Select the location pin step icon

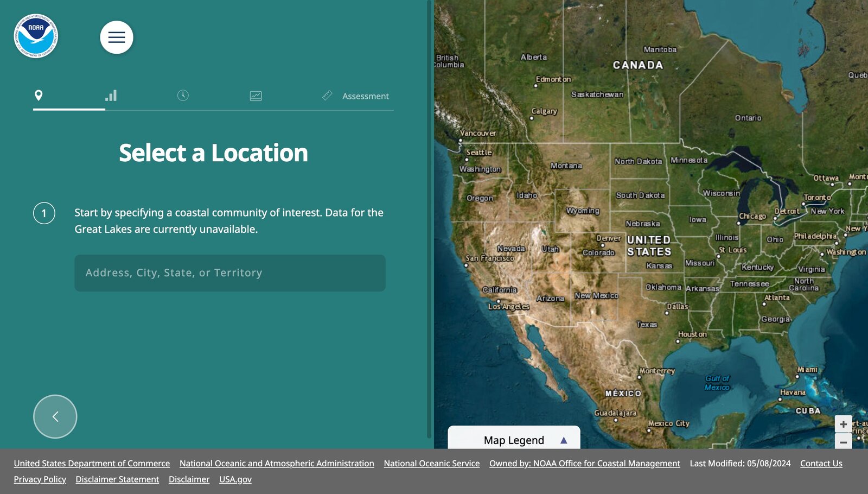tap(39, 96)
